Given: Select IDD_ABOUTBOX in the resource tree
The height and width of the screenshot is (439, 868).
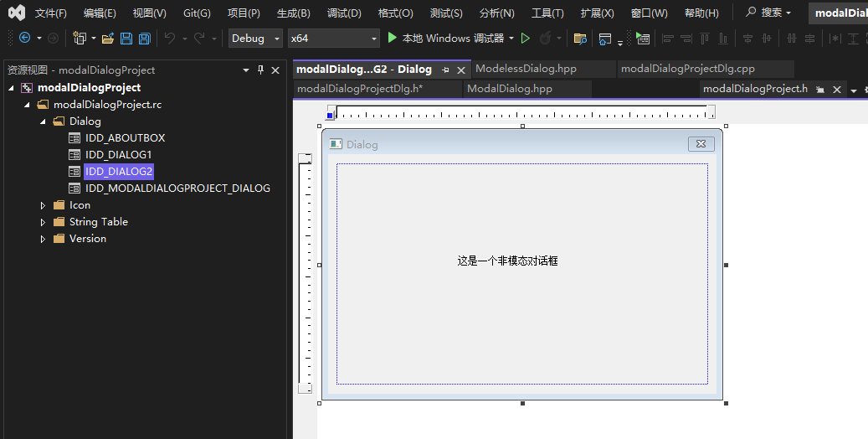Looking at the screenshot, I should coord(125,138).
